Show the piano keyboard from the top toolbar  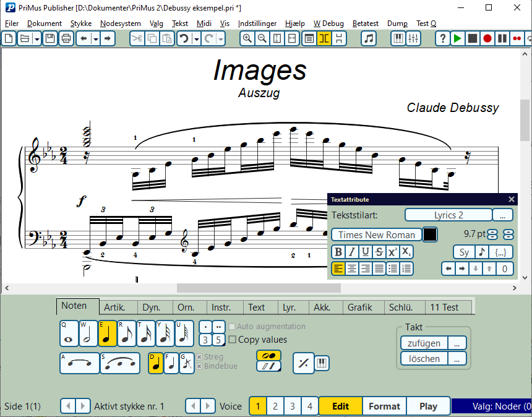(398, 38)
